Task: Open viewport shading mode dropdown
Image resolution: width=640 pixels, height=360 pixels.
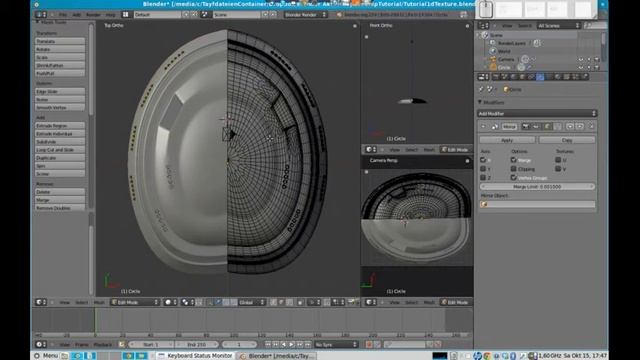Action: tap(170, 302)
